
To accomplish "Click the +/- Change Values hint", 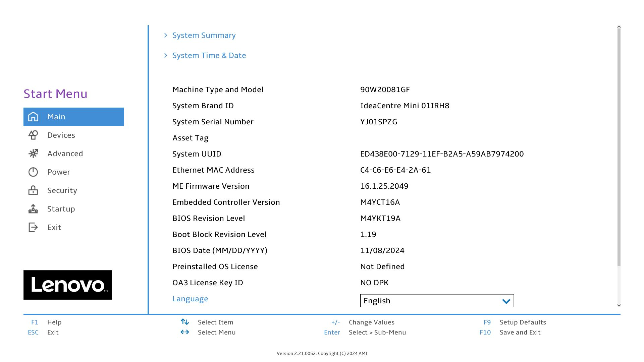I will tap(363, 322).
